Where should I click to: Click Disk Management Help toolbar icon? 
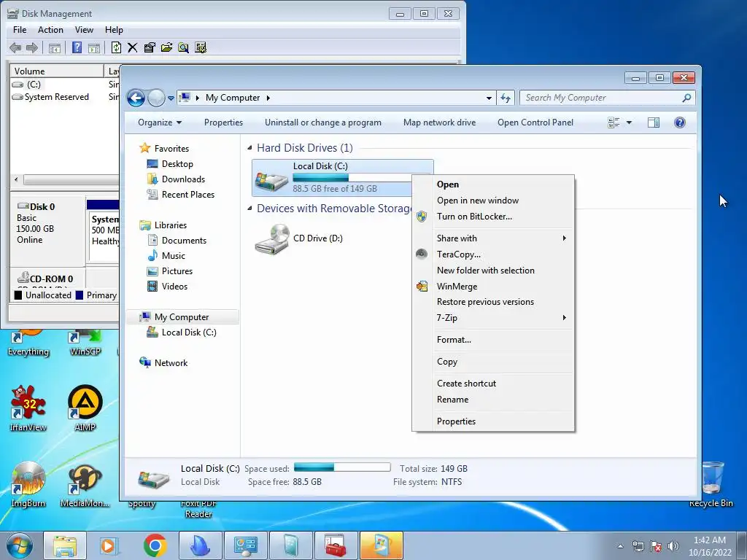77,47
